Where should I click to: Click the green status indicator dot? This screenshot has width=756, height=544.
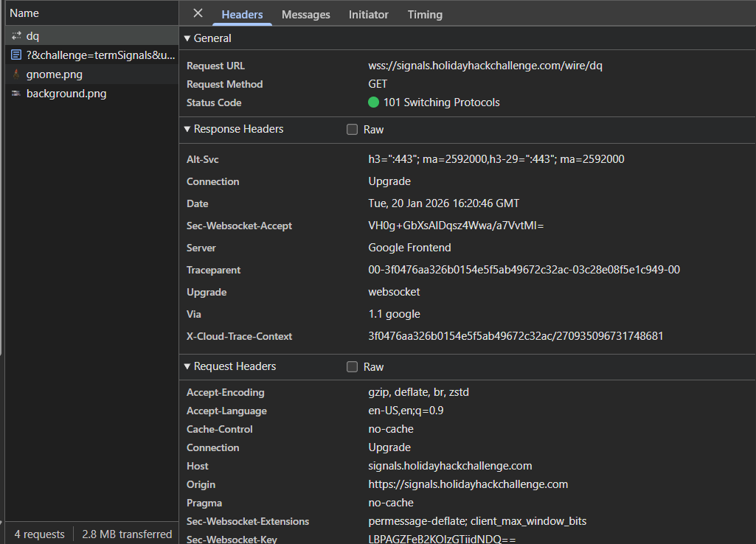(373, 102)
